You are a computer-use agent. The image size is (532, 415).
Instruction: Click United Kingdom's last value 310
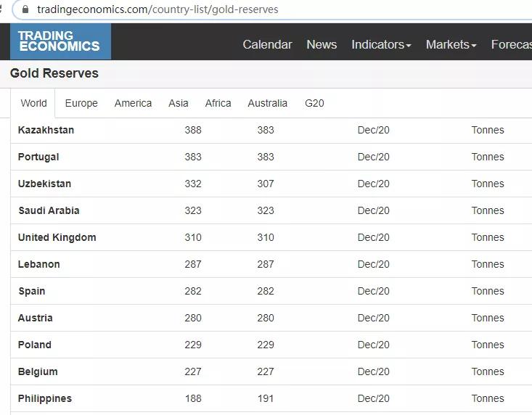click(193, 237)
